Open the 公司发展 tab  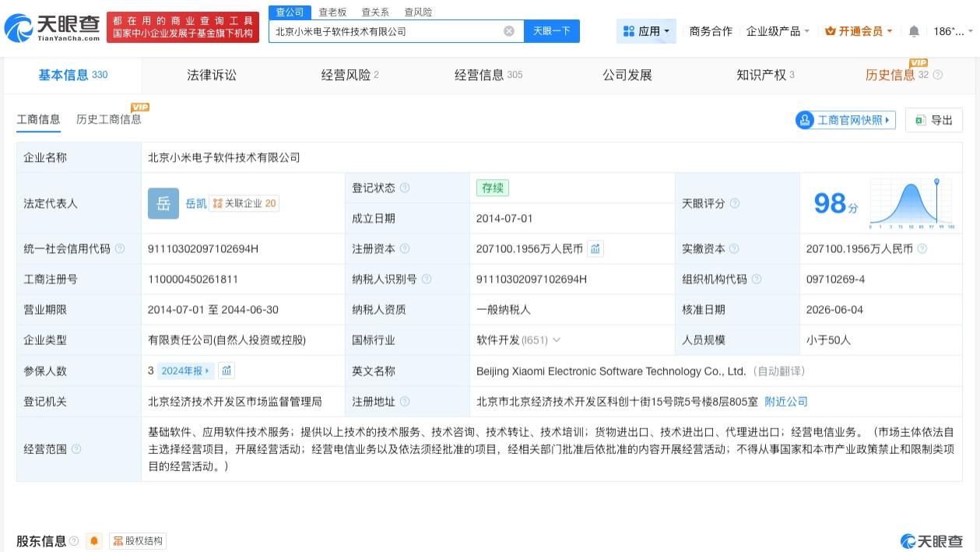point(627,75)
